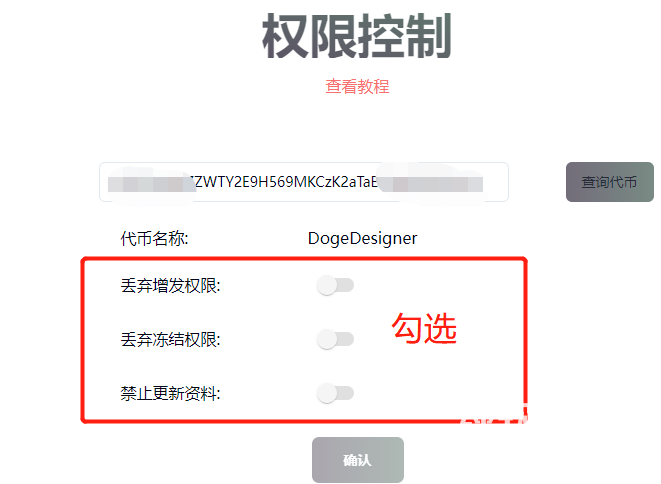
Task: Click the 禁止更新资料 label text
Action: [170, 394]
